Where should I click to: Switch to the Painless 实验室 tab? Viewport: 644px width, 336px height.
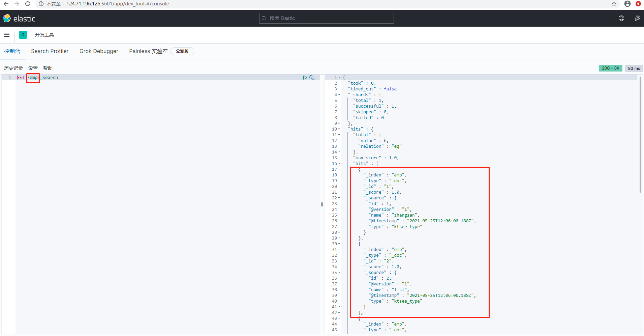coord(148,51)
